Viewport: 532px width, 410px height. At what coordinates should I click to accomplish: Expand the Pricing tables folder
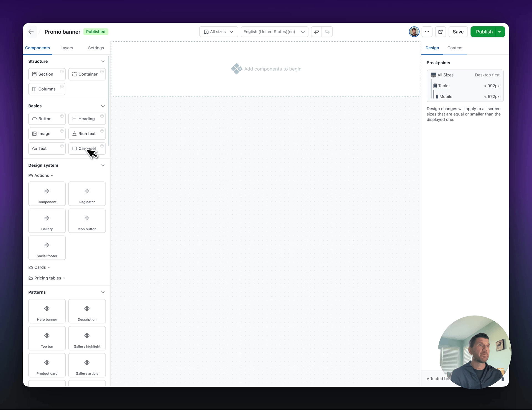pyautogui.click(x=47, y=278)
